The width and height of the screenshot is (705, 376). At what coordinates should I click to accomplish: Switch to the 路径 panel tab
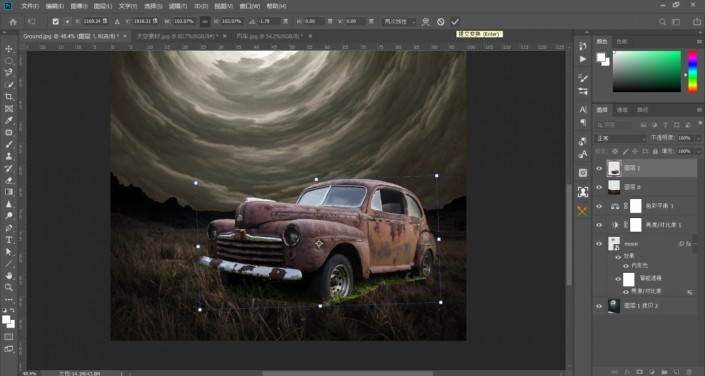coord(643,110)
